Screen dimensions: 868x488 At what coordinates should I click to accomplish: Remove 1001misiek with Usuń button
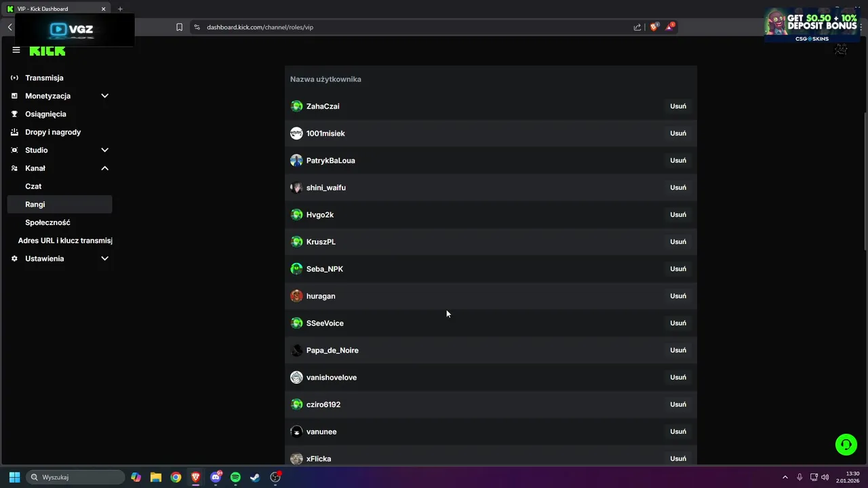pyautogui.click(x=678, y=134)
